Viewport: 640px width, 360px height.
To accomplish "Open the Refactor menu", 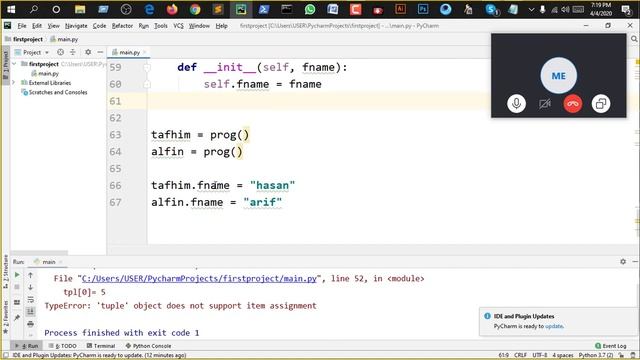I will click(122, 26).
